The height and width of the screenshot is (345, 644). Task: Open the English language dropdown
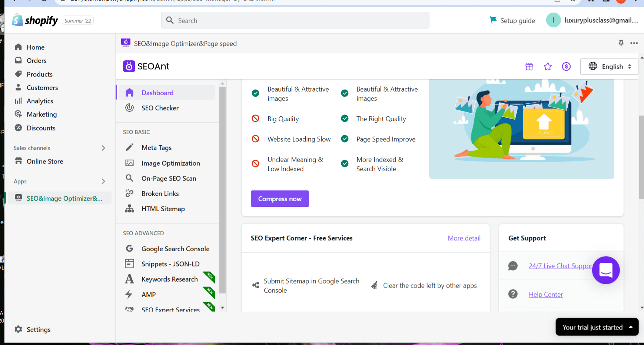click(x=609, y=66)
